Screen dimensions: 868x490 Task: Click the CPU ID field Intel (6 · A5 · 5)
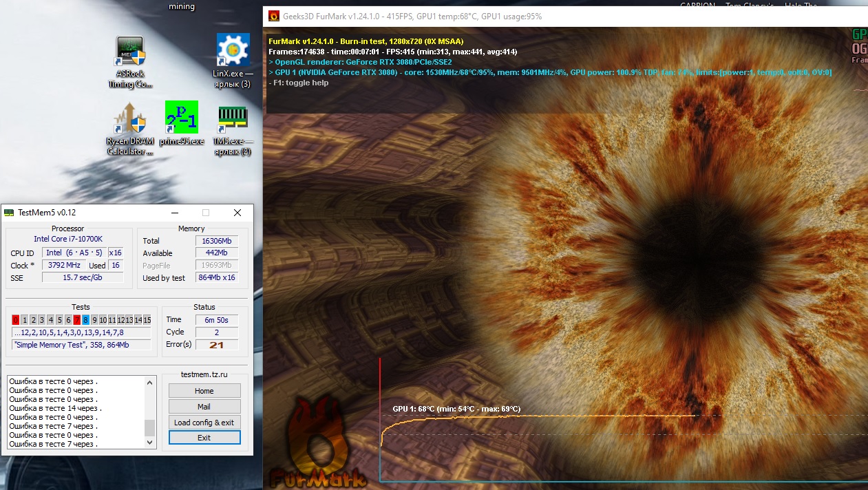pos(74,253)
